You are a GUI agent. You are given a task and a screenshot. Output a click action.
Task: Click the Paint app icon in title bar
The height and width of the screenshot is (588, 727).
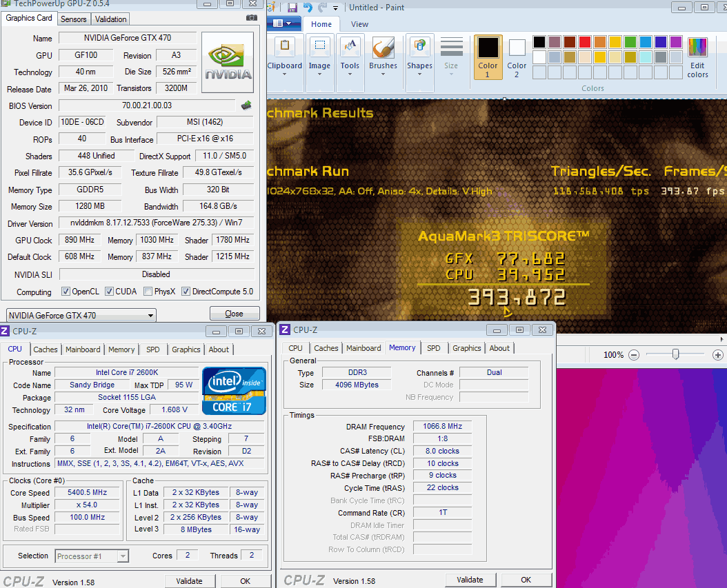(272, 7)
